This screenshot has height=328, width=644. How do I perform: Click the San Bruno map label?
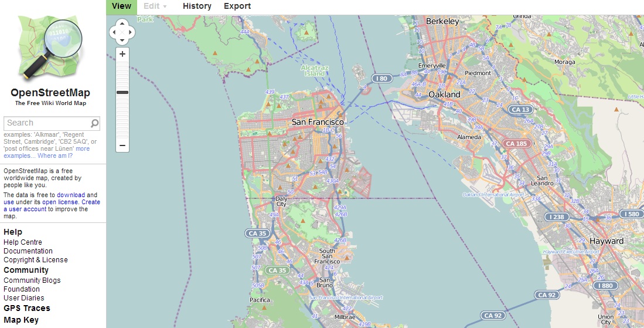(x=326, y=282)
